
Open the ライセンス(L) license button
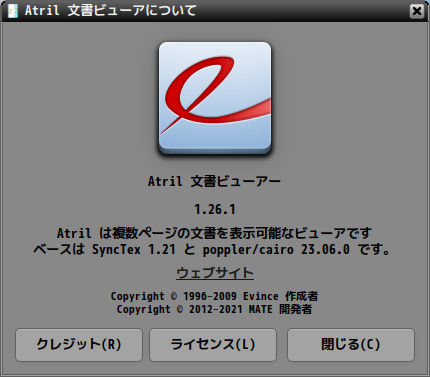click(x=213, y=345)
